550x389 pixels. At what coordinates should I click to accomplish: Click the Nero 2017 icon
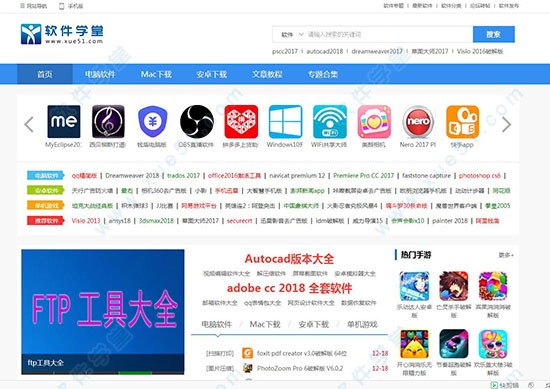pos(418,121)
